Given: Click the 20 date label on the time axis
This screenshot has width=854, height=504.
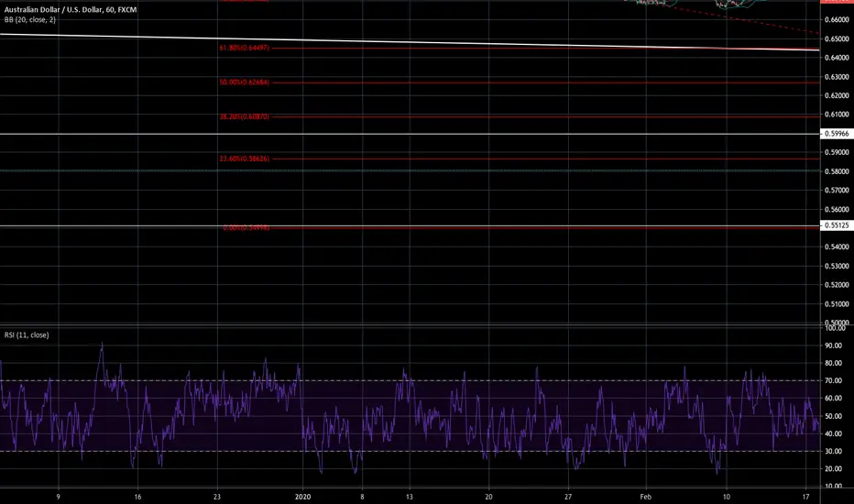Looking at the screenshot, I should tap(488, 497).
